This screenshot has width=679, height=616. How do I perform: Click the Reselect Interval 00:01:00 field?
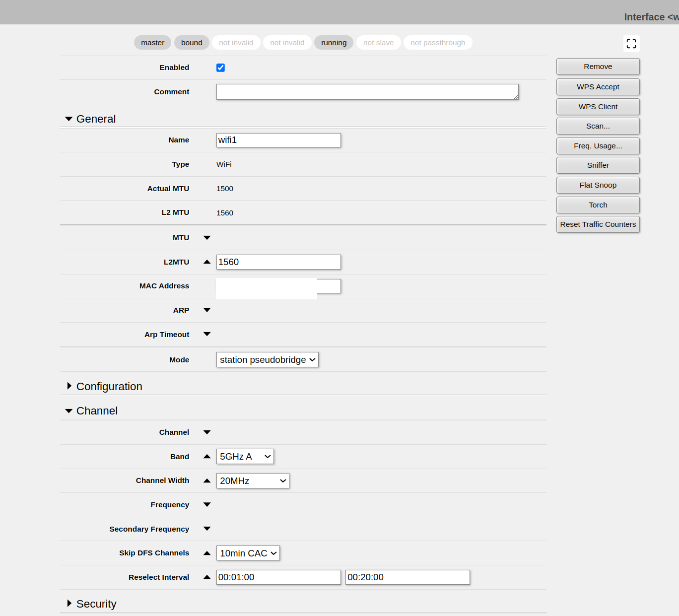tap(278, 577)
